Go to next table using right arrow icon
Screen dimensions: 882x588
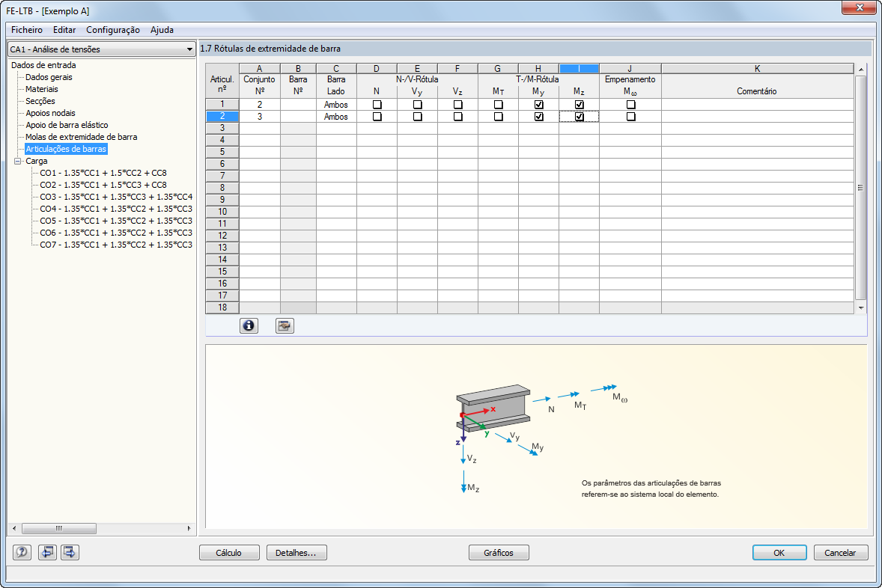(x=70, y=552)
